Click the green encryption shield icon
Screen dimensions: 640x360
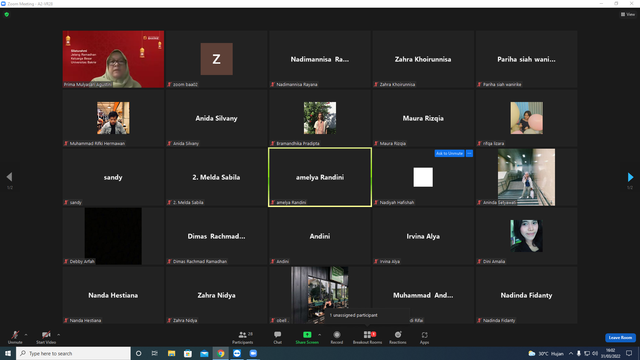tap(7, 14)
